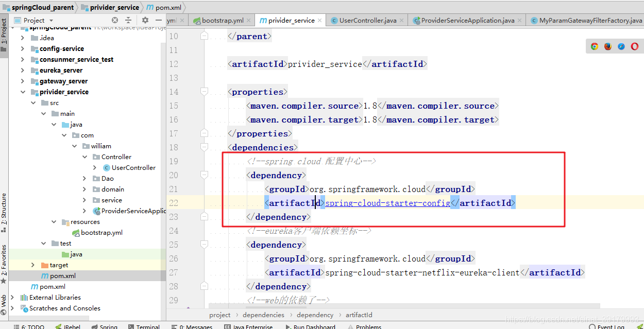Viewport: 644px width, 329px height.
Task: Select ProviderServiceApplication in tree
Action: [129, 211]
